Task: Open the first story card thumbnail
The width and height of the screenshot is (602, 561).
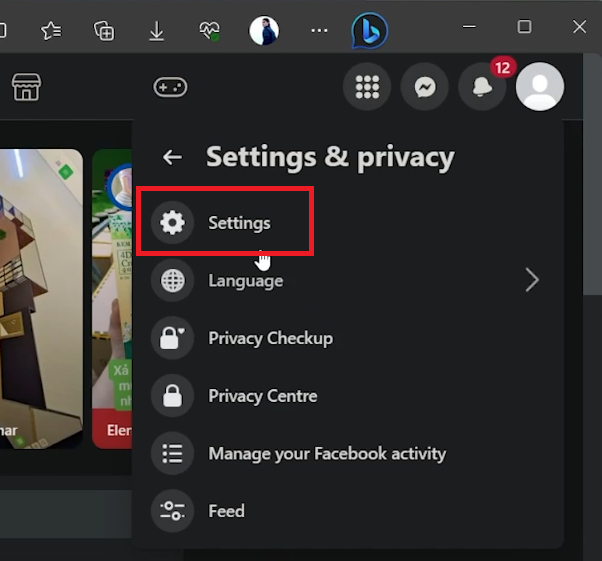Action: point(41,299)
